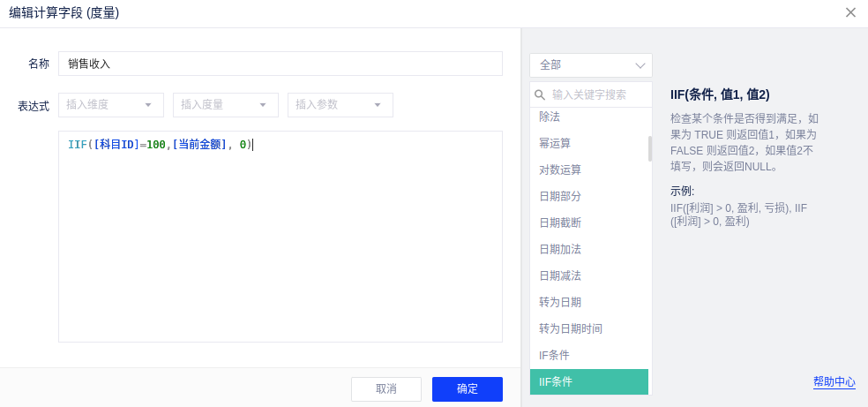Image resolution: width=868 pixels, height=407 pixels.
Task: Click the 取消 button
Action: click(x=386, y=389)
